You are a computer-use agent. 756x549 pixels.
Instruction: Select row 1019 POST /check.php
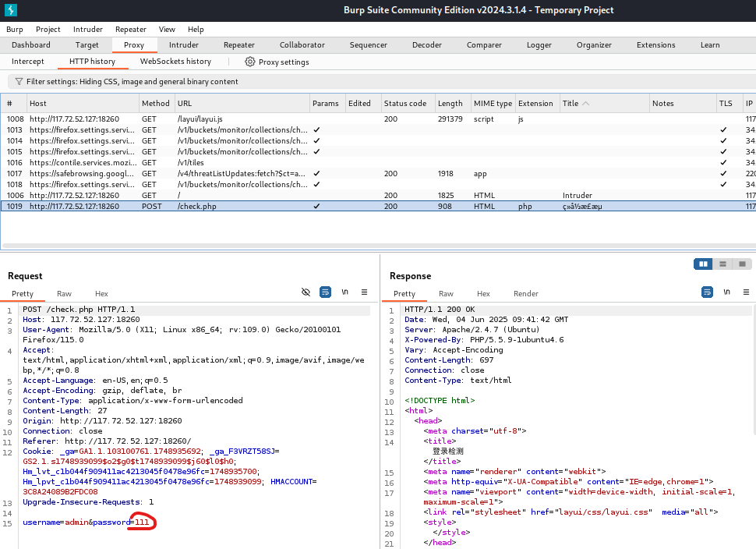coord(378,206)
